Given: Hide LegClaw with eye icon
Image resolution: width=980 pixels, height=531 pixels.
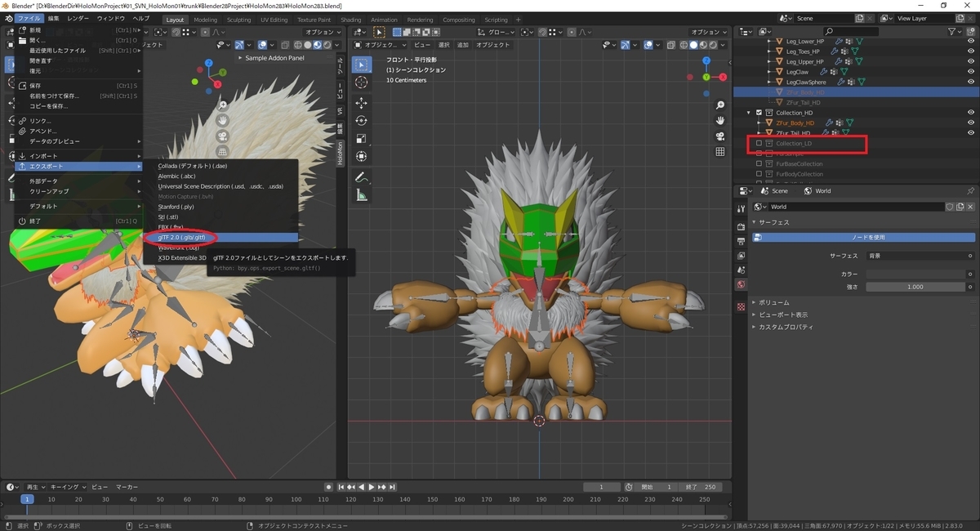Looking at the screenshot, I should point(971,72).
